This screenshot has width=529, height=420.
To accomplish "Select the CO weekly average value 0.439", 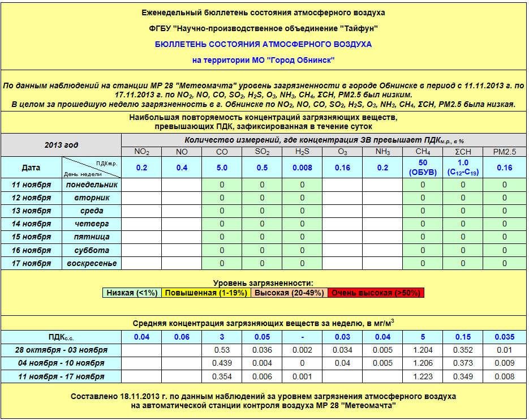I will tap(222, 363).
